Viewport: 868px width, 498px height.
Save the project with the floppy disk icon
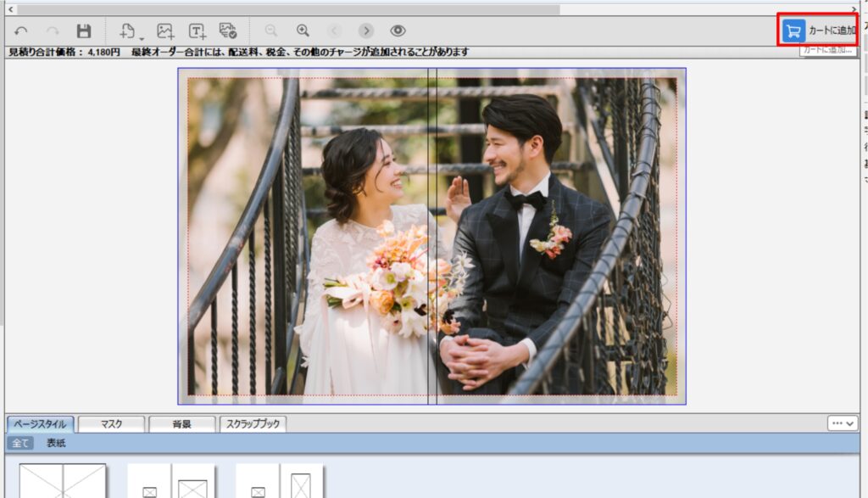[83, 31]
